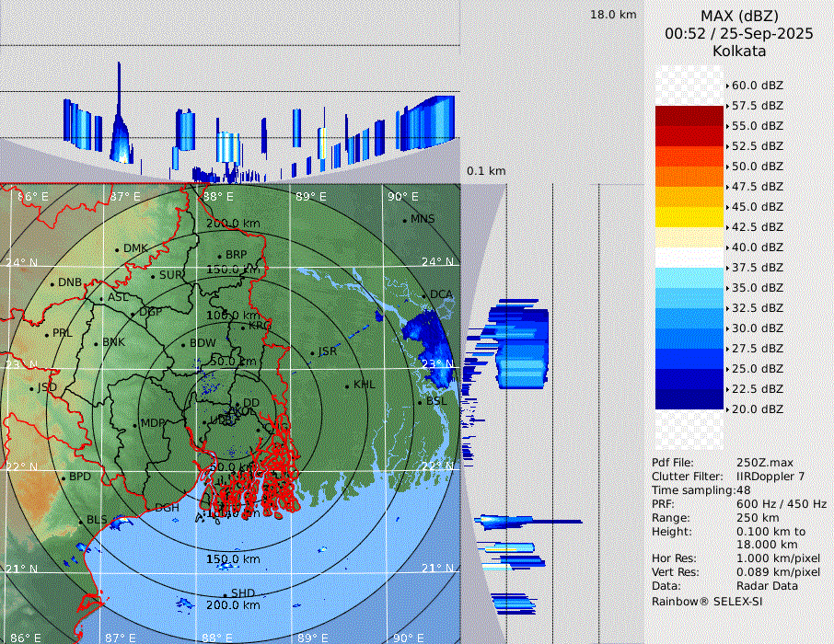Select the BRP station marker

pyautogui.click(x=219, y=257)
